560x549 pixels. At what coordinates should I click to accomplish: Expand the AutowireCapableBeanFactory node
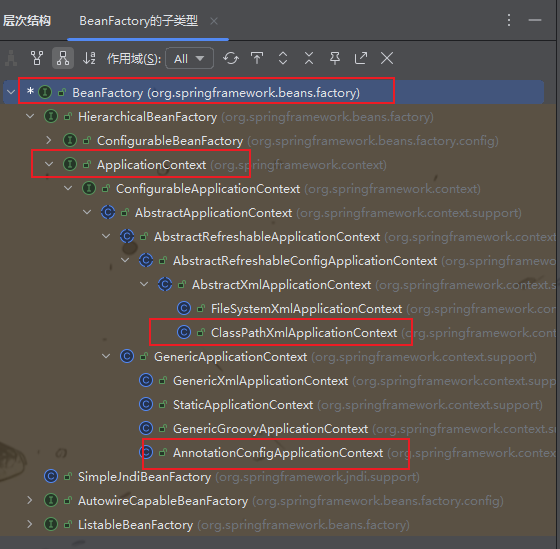click(30, 500)
